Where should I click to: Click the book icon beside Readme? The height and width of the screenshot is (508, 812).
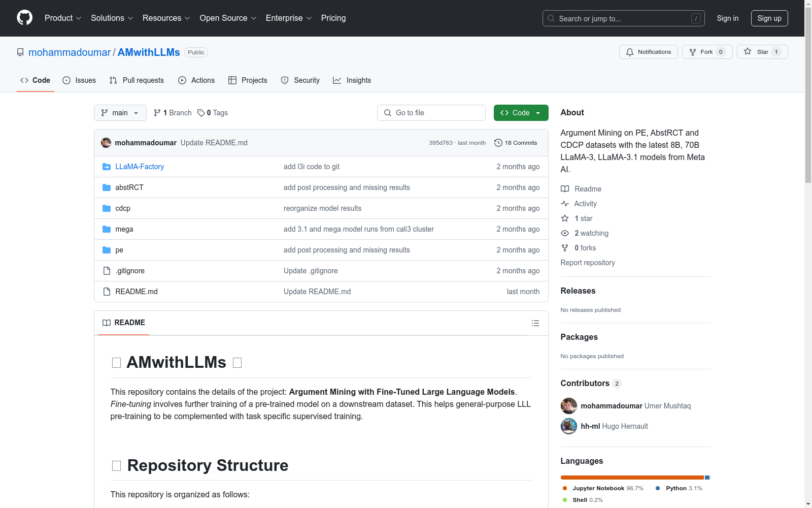(x=565, y=189)
